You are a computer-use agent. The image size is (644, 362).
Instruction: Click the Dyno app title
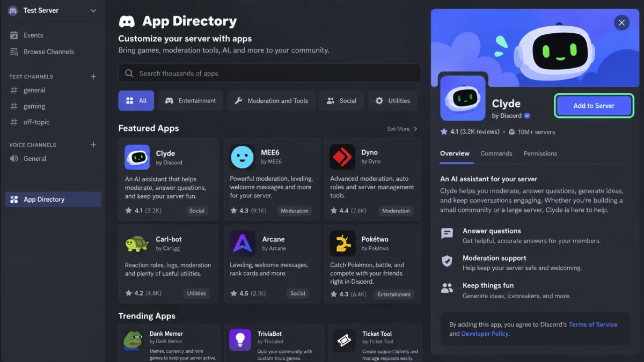369,153
